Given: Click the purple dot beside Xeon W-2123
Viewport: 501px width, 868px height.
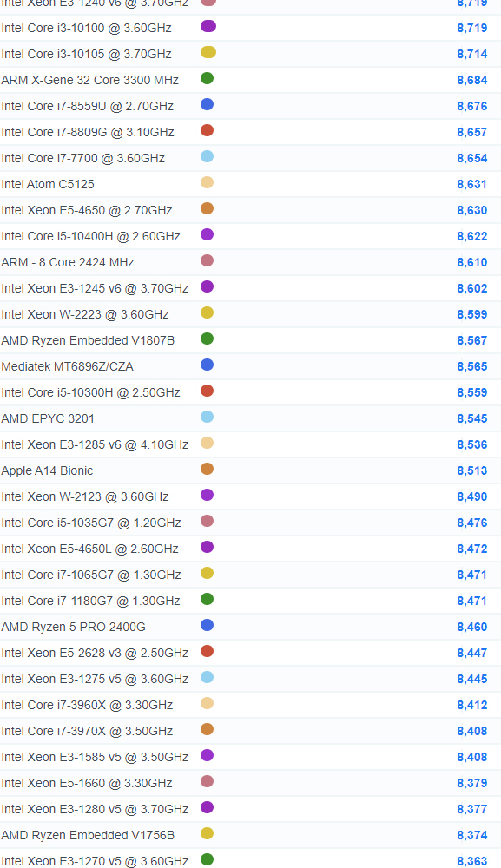Looking at the screenshot, I should click(x=207, y=495).
